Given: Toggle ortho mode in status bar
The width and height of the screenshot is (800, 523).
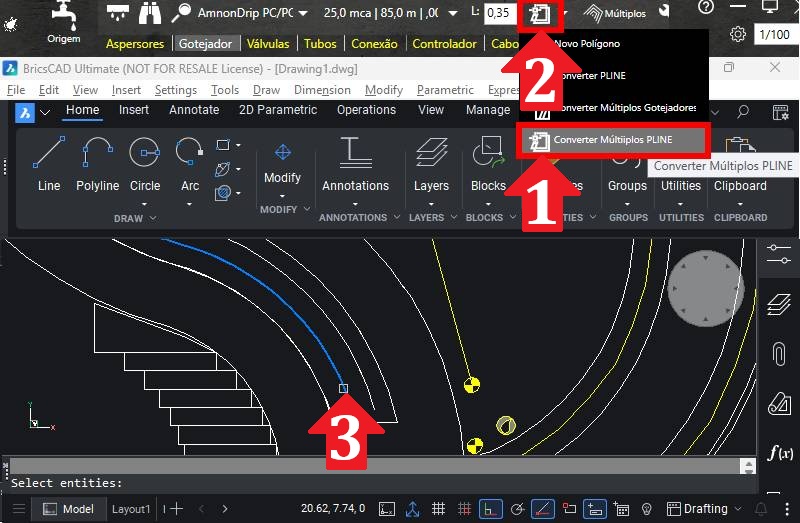Looking at the screenshot, I should click(490, 509).
